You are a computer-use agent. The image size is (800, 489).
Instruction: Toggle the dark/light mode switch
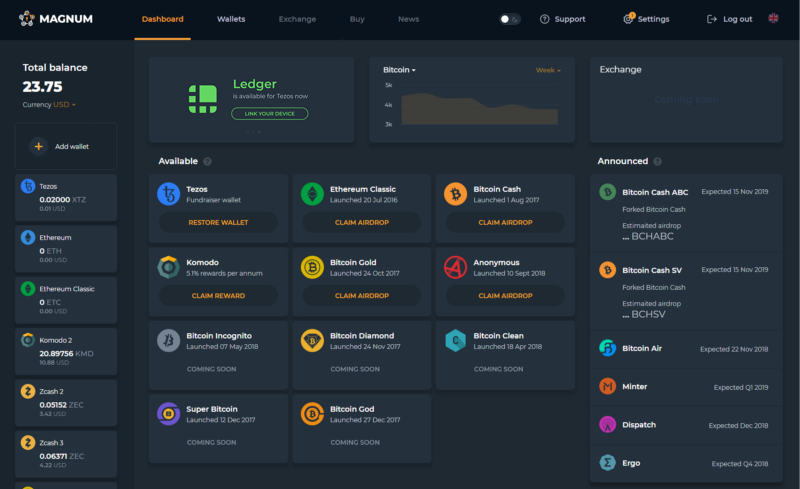(509, 19)
